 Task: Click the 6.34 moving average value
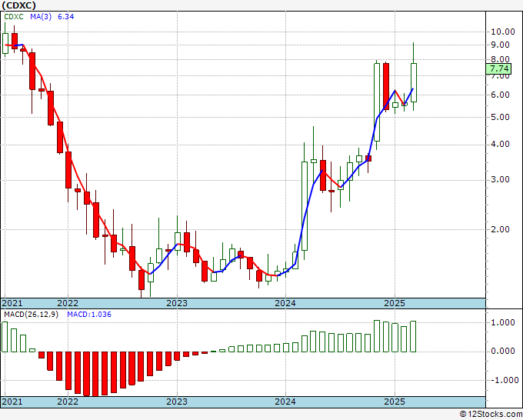coord(65,17)
